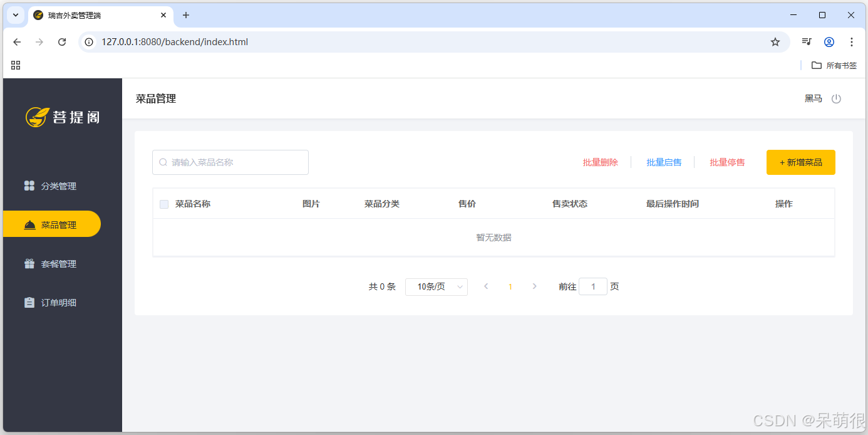Open 套餐管理 menu item
The image size is (868, 435).
(52, 264)
